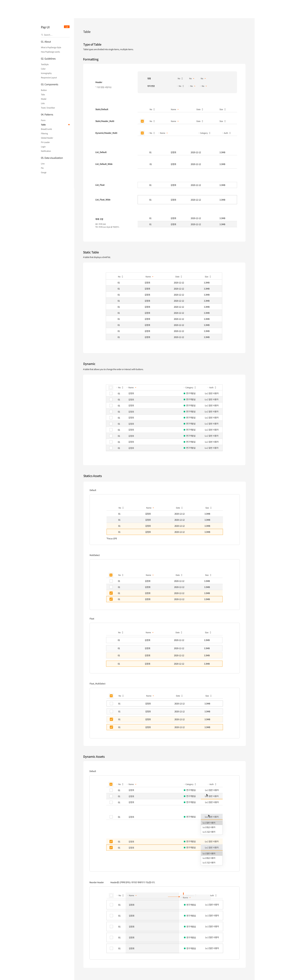The width and height of the screenshot is (291, 980).
Task: Click Auth sort arrows in Dynamic/Header_Multi sample
Action: click(230, 133)
